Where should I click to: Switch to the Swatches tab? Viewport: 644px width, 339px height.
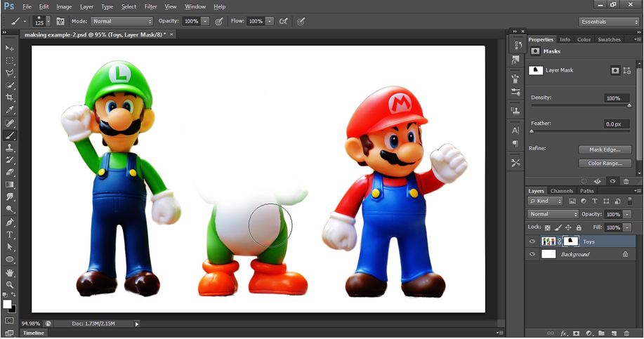click(609, 40)
